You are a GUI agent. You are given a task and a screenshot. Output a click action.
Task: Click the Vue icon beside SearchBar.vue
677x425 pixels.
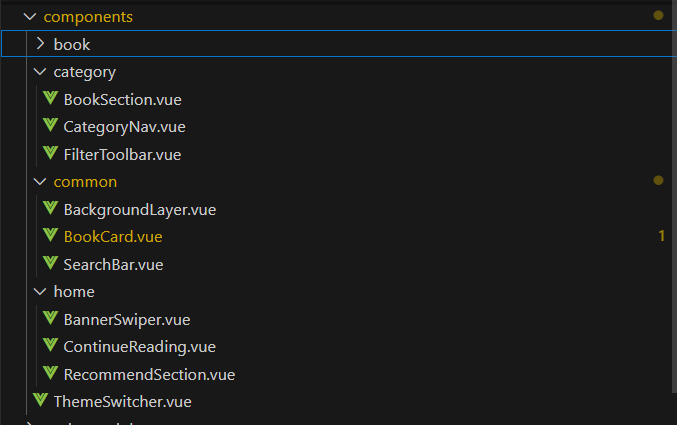(51, 263)
